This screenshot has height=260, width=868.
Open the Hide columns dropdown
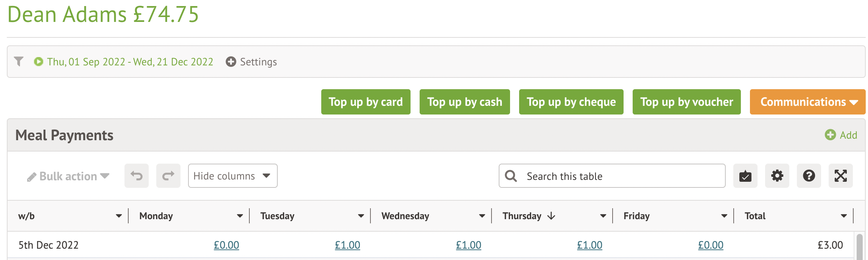pyautogui.click(x=232, y=176)
